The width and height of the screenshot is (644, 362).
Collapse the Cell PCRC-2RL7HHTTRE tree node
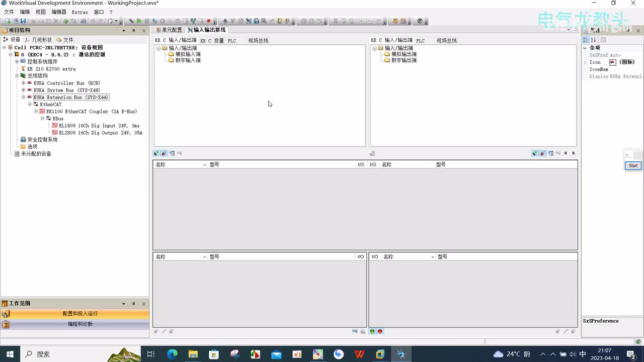[4, 47]
